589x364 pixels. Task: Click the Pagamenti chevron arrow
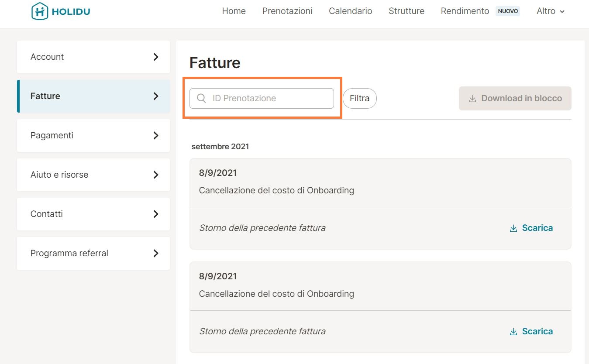156,135
